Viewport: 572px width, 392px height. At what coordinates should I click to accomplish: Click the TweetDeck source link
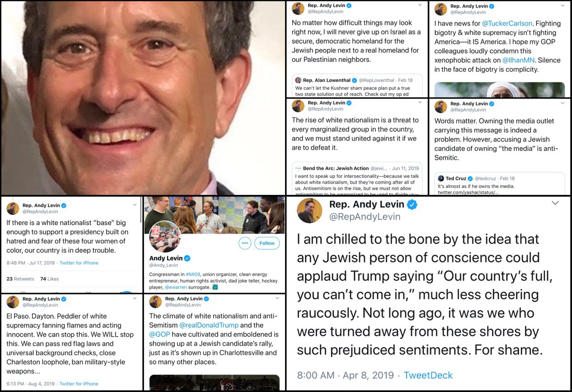(x=428, y=375)
